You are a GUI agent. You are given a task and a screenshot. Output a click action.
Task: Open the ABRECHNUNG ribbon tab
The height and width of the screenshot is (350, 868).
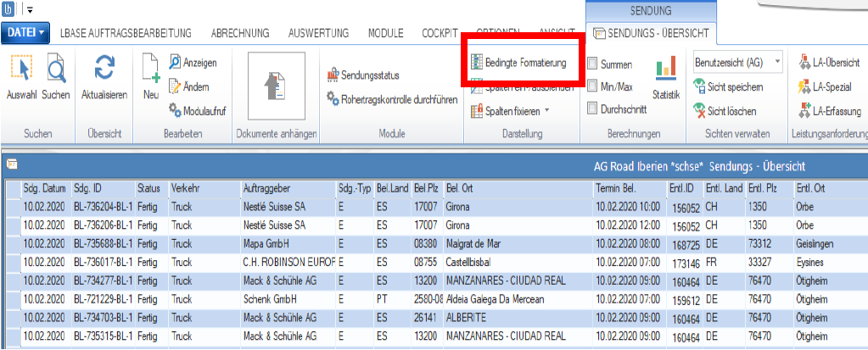tap(240, 33)
